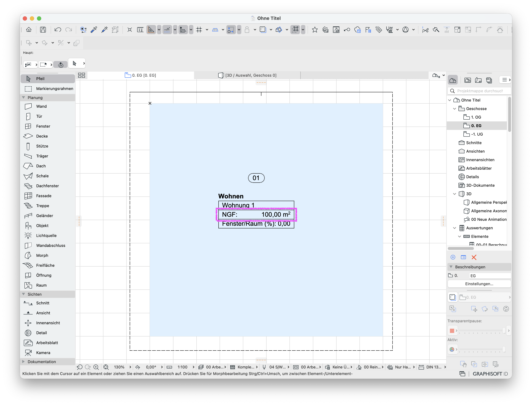Toggle the coordinates XY button
532x405 pixels.
183,30
